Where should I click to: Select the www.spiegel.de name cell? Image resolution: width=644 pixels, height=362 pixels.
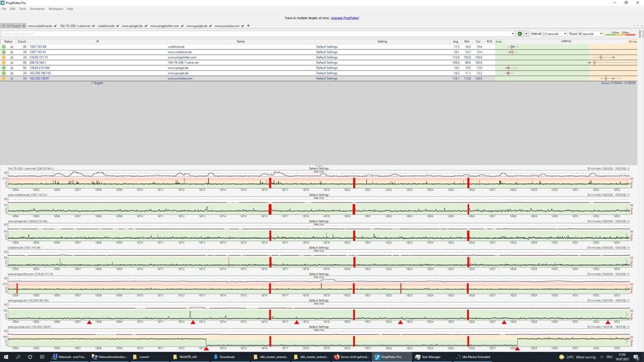point(178,68)
